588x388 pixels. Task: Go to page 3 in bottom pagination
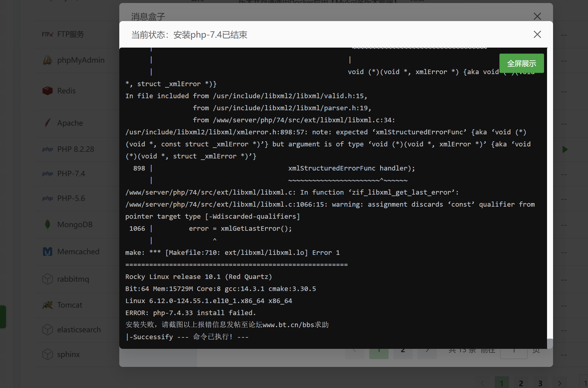click(x=540, y=383)
